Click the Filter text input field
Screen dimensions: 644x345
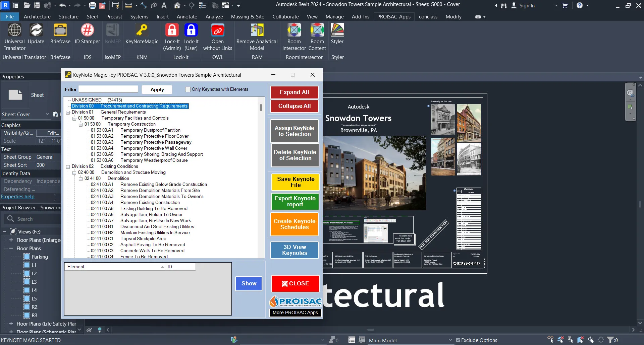[x=108, y=89]
